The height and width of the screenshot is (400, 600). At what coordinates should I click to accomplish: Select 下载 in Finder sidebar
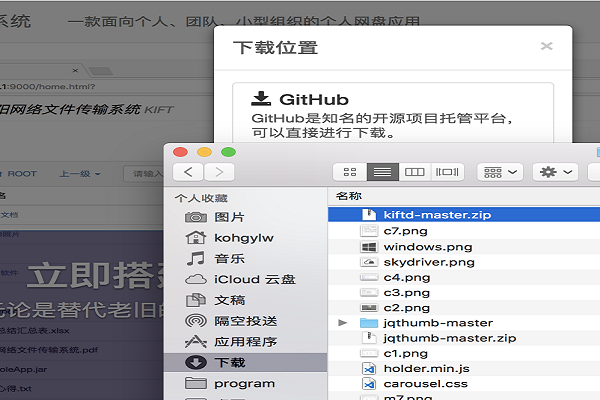245,362
